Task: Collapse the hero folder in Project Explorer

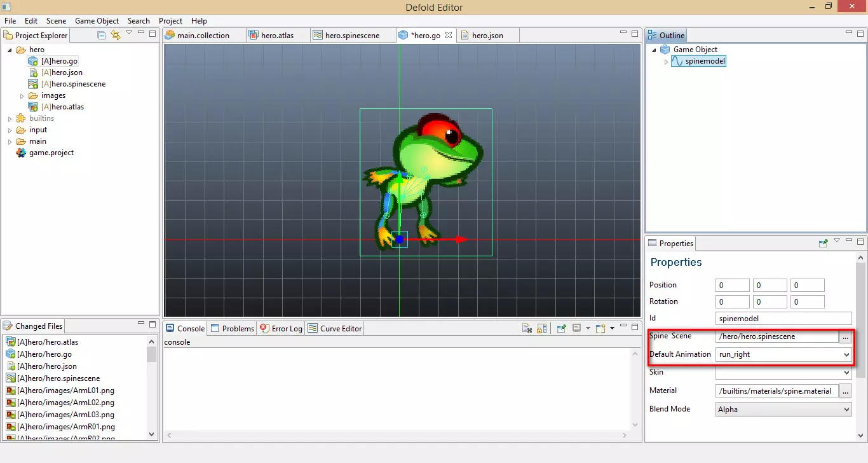Action: pos(10,50)
